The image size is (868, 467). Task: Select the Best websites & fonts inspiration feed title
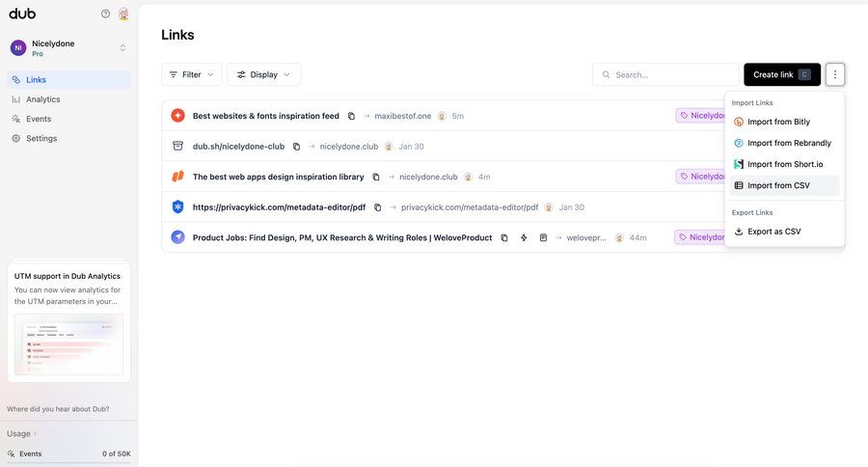266,116
